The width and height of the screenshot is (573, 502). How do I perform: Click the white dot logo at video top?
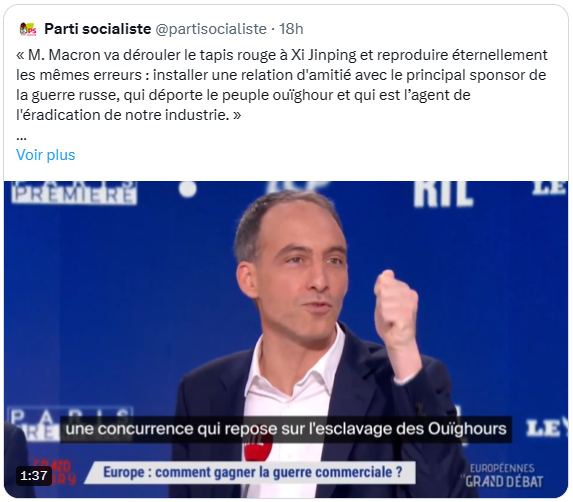click(x=188, y=189)
